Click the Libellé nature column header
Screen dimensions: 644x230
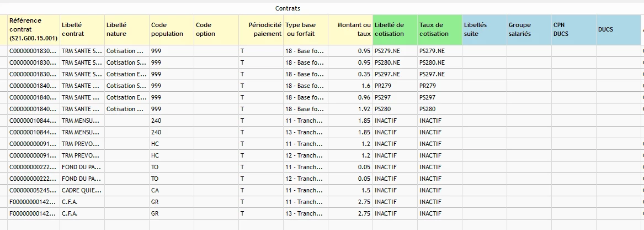pos(126,29)
